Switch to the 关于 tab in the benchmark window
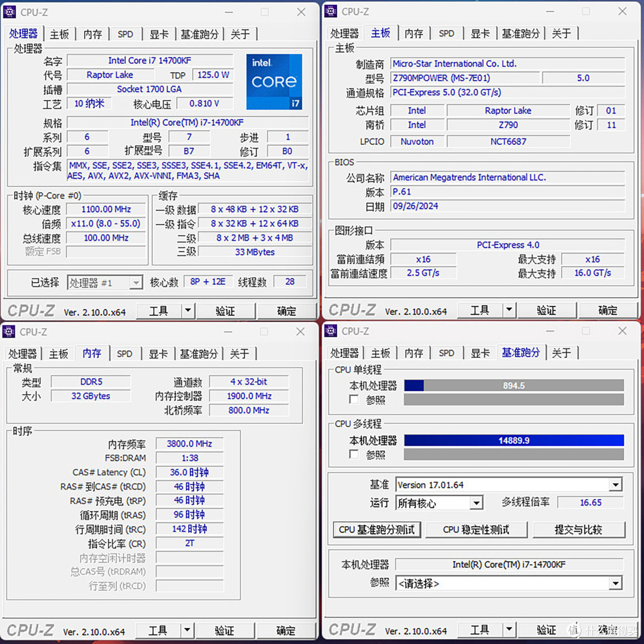The image size is (644, 644). click(561, 352)
